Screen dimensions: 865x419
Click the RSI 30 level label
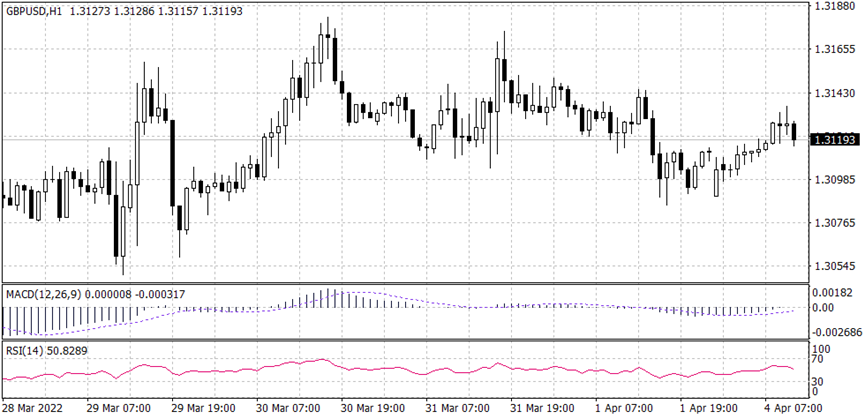[x=818, y=381]
